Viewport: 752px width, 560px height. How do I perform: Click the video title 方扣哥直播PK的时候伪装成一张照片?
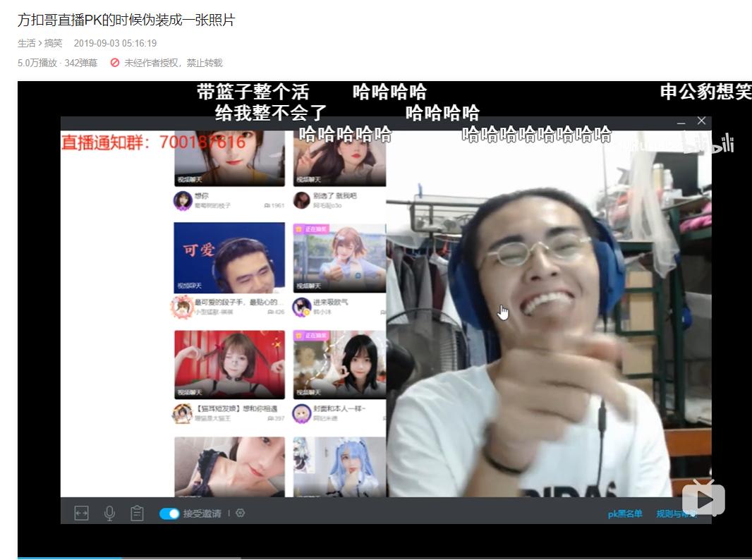127,20
